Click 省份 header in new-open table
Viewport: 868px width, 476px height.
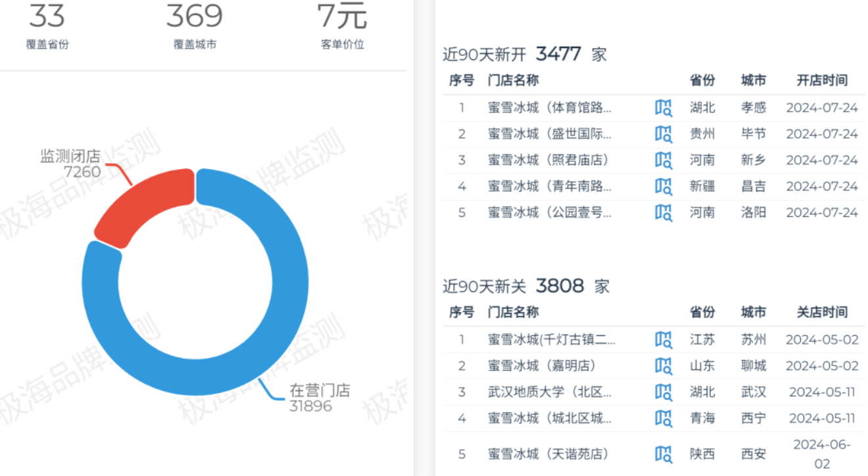tap(702, 80)
